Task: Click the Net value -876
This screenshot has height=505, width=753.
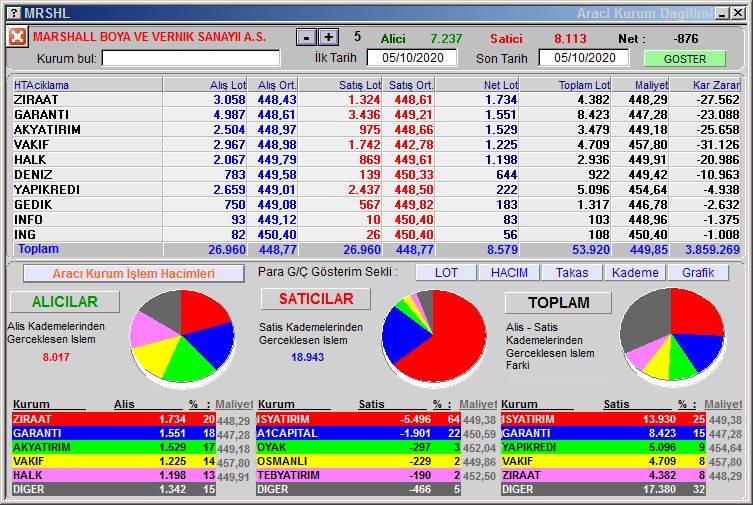Action: [686, 38]
